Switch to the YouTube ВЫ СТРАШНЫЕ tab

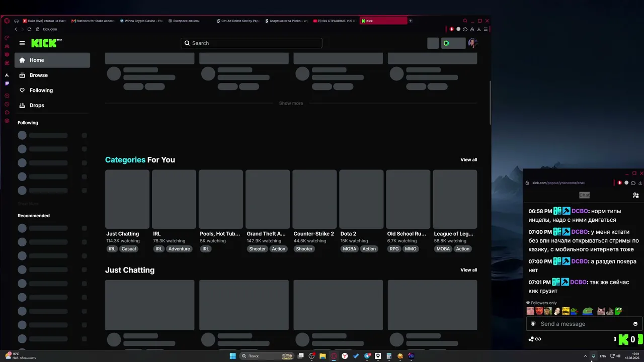pyautogui.click(x=335, y=21)
